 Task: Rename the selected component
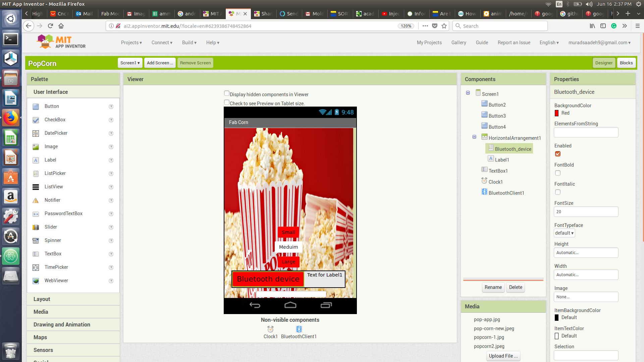(x=493, y=287)
